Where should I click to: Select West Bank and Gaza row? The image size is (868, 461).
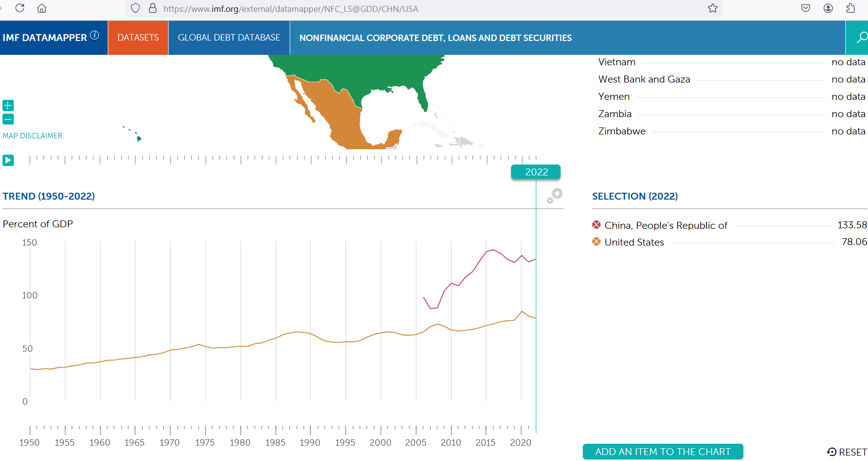[x=732, y=79]
